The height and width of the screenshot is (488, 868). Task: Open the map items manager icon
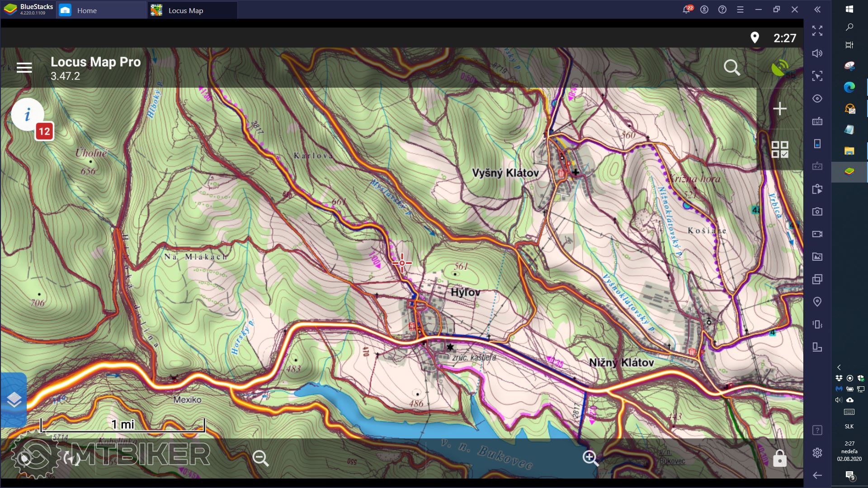(x=780, y=150)
